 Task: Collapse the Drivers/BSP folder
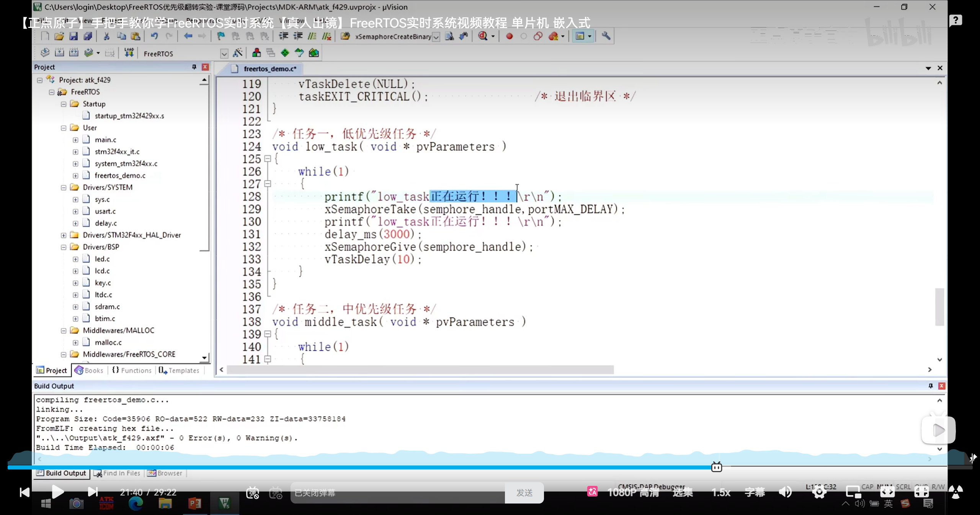(64, 247)
